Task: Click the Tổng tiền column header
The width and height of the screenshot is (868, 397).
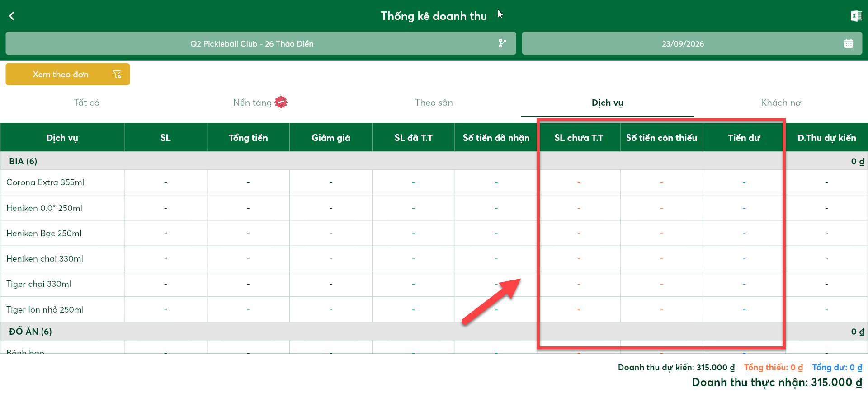Action: click(x=248, y=138)
